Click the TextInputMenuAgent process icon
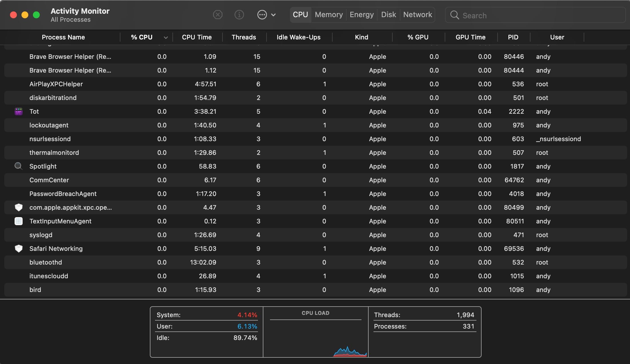This screenshot has height=364, width=630. pyautogui.click(x=19, y=221)
